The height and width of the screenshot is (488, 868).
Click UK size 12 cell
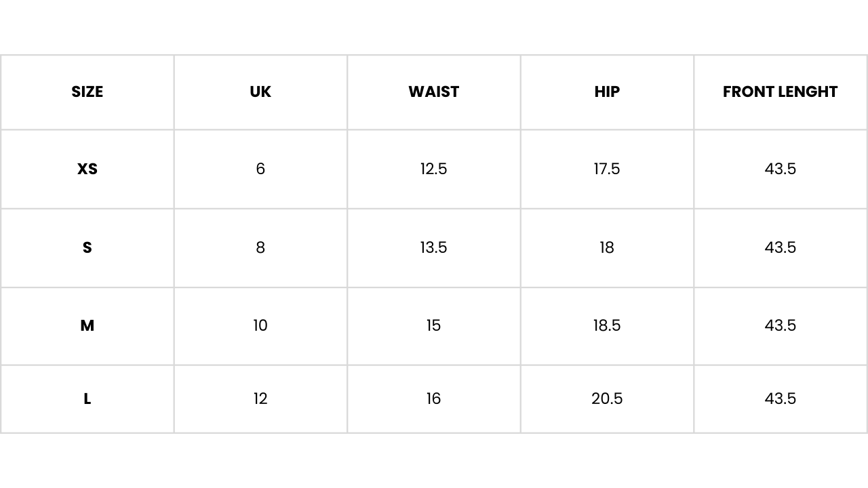click(x=260, y=399)
